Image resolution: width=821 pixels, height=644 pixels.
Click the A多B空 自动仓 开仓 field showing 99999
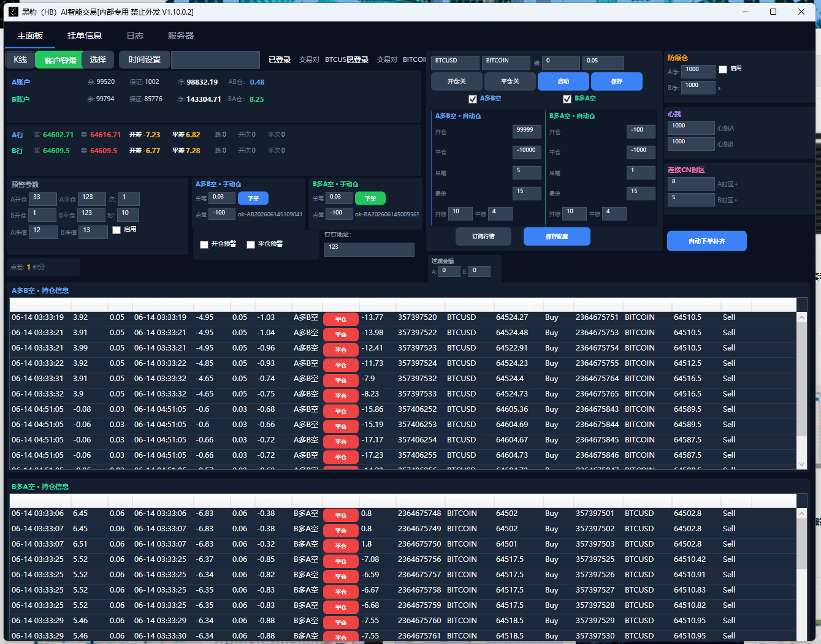(527, 132)
